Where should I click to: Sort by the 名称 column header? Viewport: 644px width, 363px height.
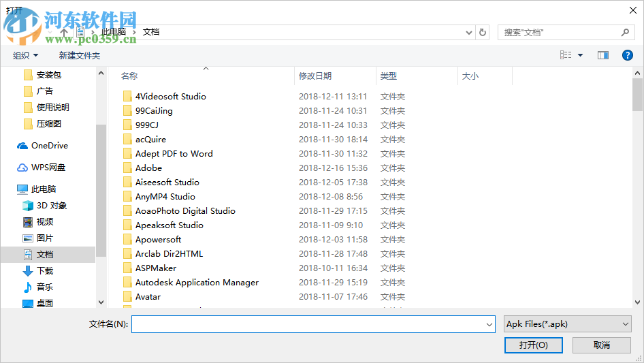[x=129, y=76]
